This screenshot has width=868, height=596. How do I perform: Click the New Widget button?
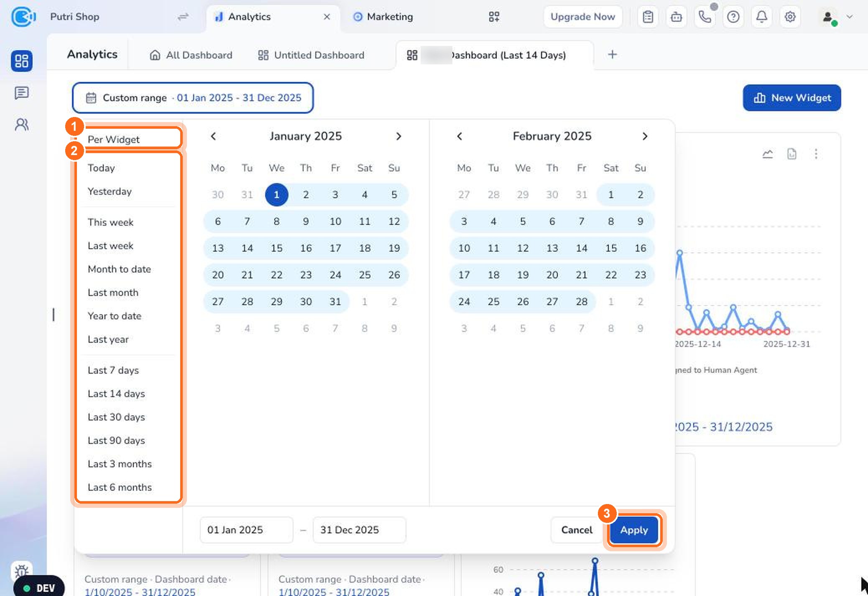pos(792,98)
